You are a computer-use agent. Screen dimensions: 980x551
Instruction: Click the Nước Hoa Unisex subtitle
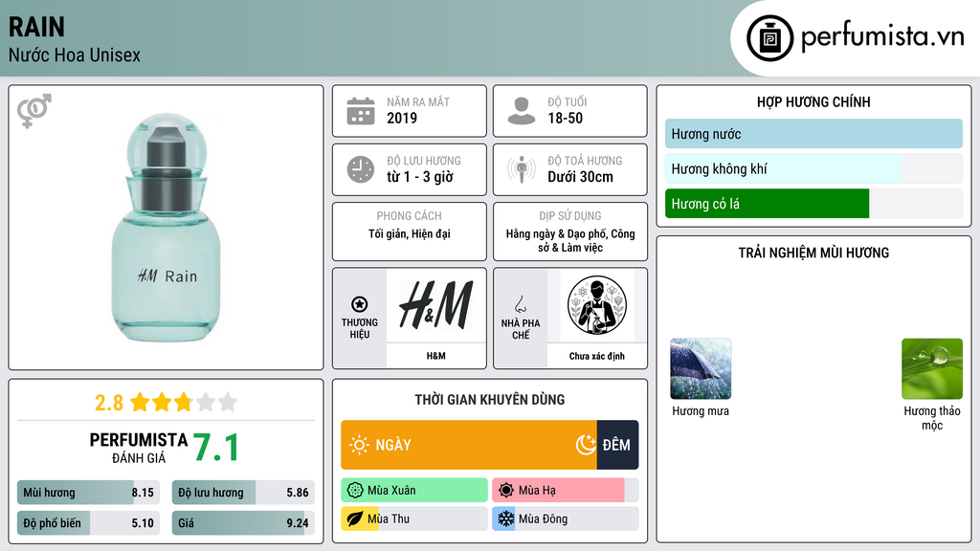tap(75, 55)
